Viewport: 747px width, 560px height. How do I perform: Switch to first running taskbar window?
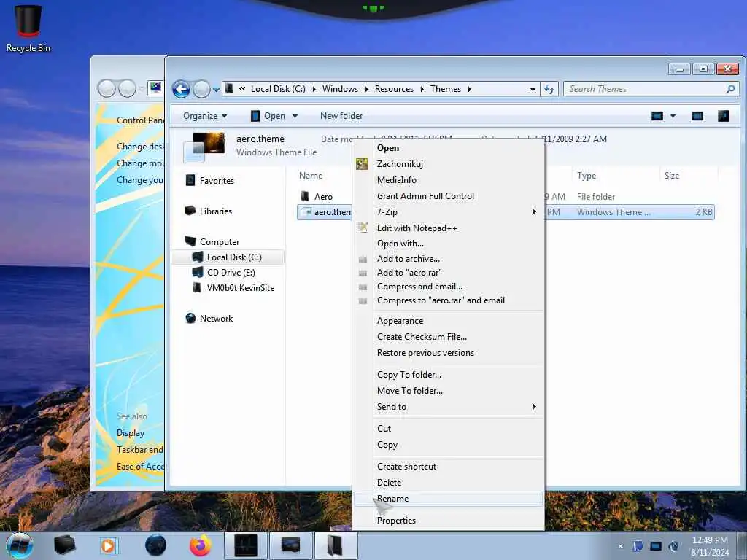(246, 545)
